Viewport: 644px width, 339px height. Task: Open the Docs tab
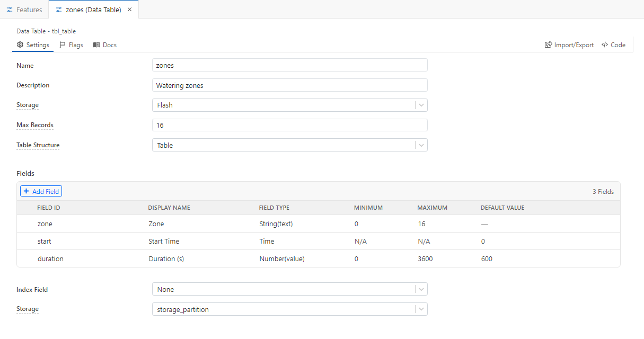click(104, 45)
